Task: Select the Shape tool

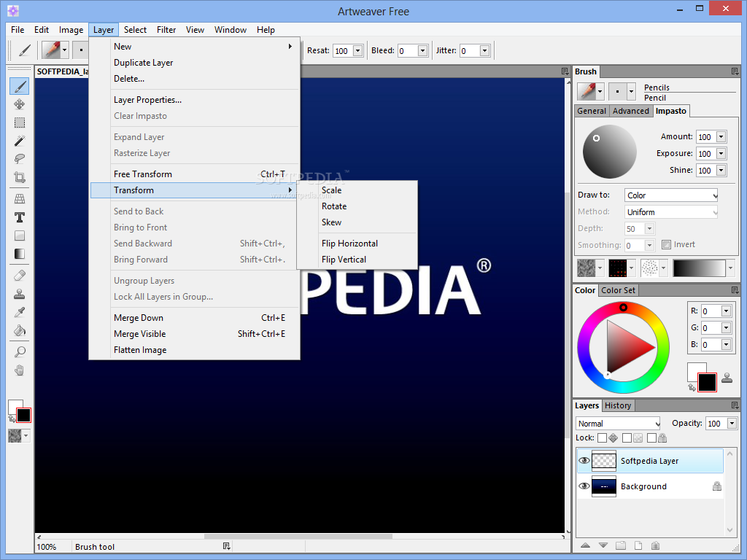Action: 20,236
